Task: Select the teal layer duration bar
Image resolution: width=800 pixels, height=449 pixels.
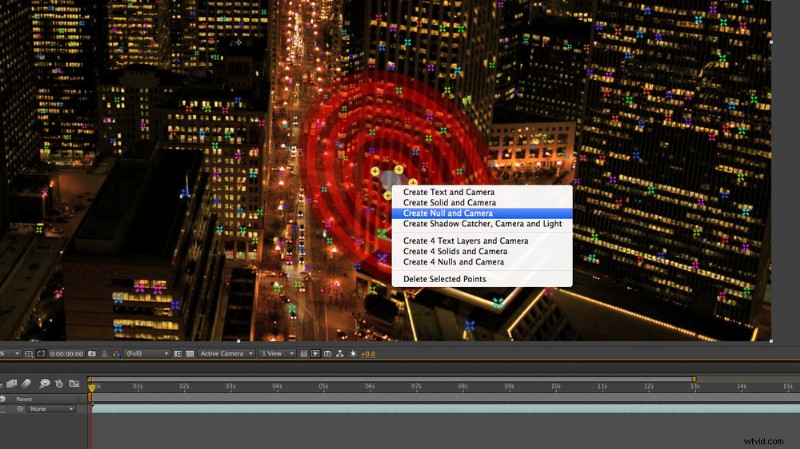Action: pos(446,409)
